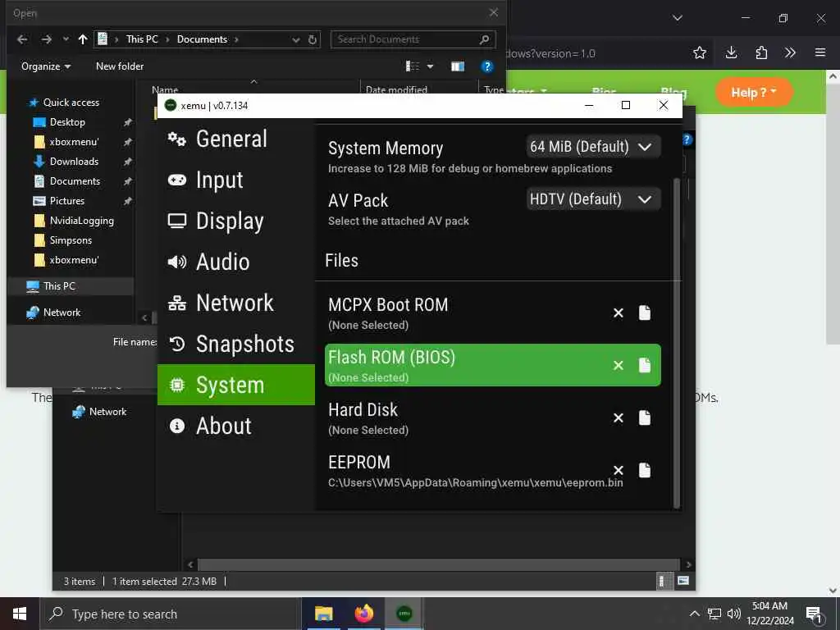The width and height of the screenshot is (840, 630).
Task: Bookmark this page in Firefox
Action: click(700, 52)
